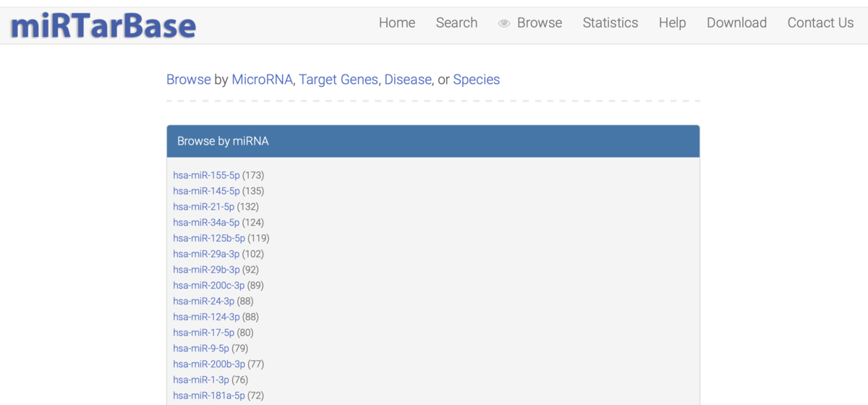
Task: Navigate to the Download page
Action: point(736,23)
